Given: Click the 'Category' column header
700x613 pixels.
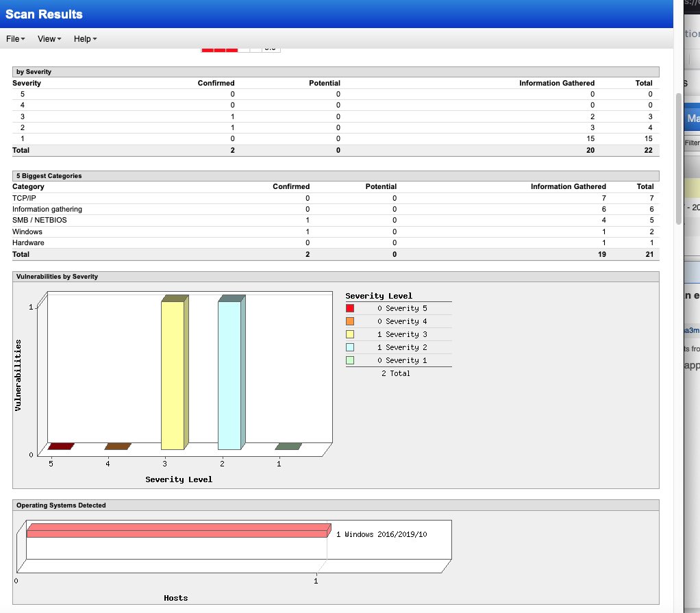Looking at the screenshot, I should 28,186.
